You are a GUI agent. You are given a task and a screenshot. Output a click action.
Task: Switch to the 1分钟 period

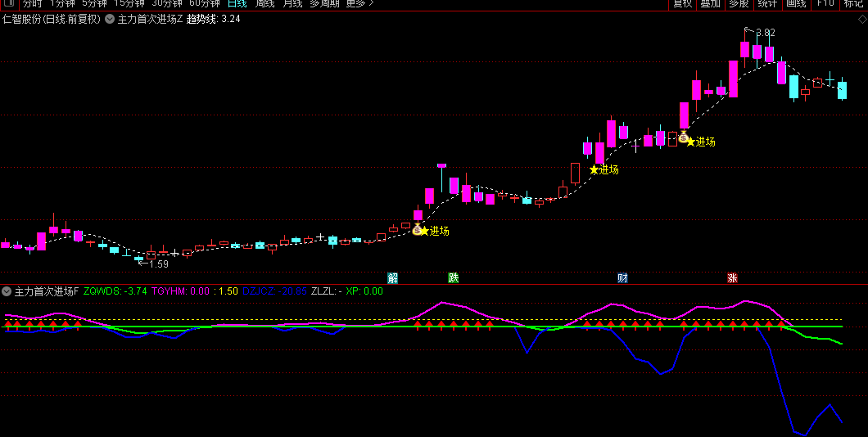pyautogui.click(x=62, y=3)
